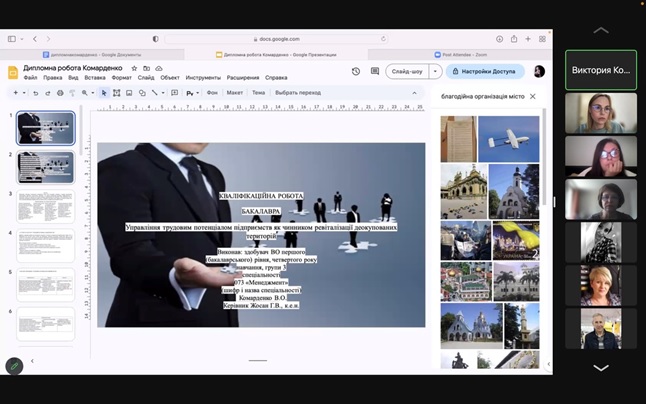Start the Слайд-шоу

407,71
